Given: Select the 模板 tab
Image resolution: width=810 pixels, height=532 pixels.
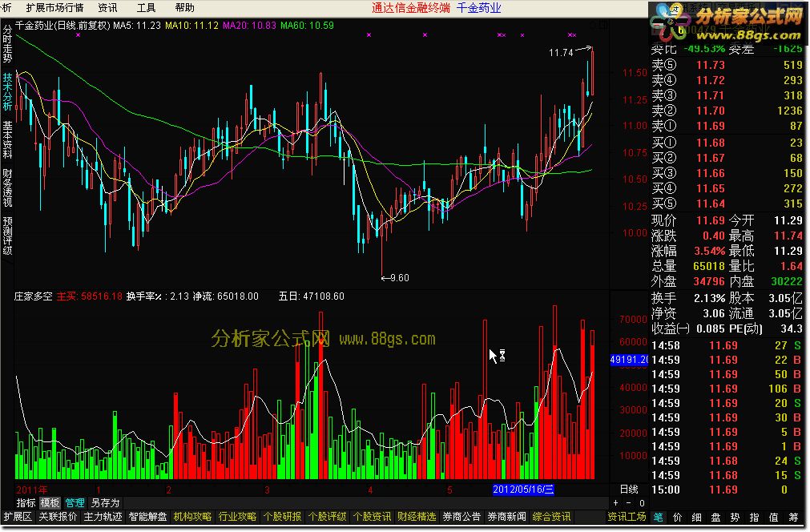Looking at the screenshot, I should (x=50, y=502).
